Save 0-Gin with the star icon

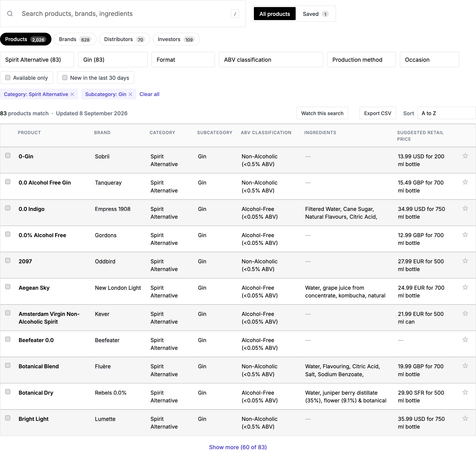tap(465, 156)
